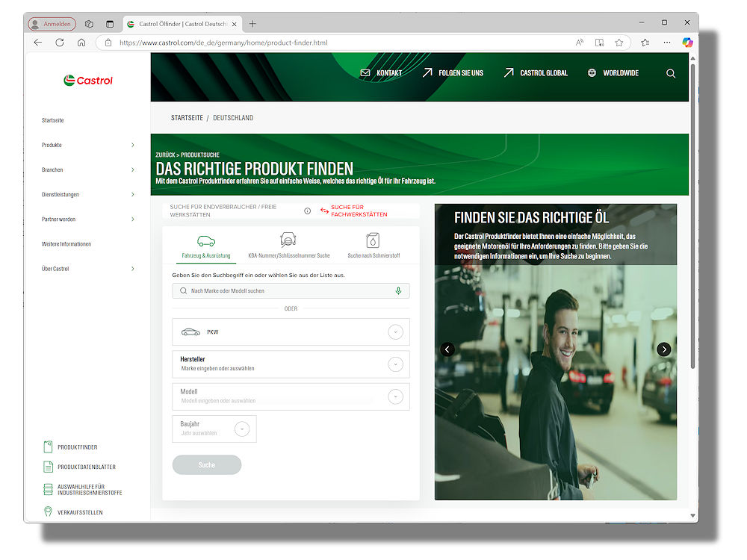Click the Folgen Sie uns arrow icon
This screenshot has height=560, width=747.
tap(427, 72)
